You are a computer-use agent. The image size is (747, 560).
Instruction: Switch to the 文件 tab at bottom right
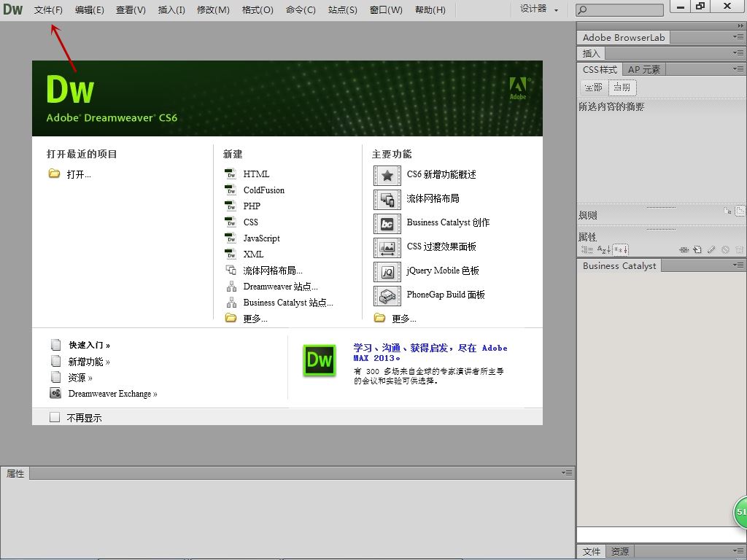[591, 551]
